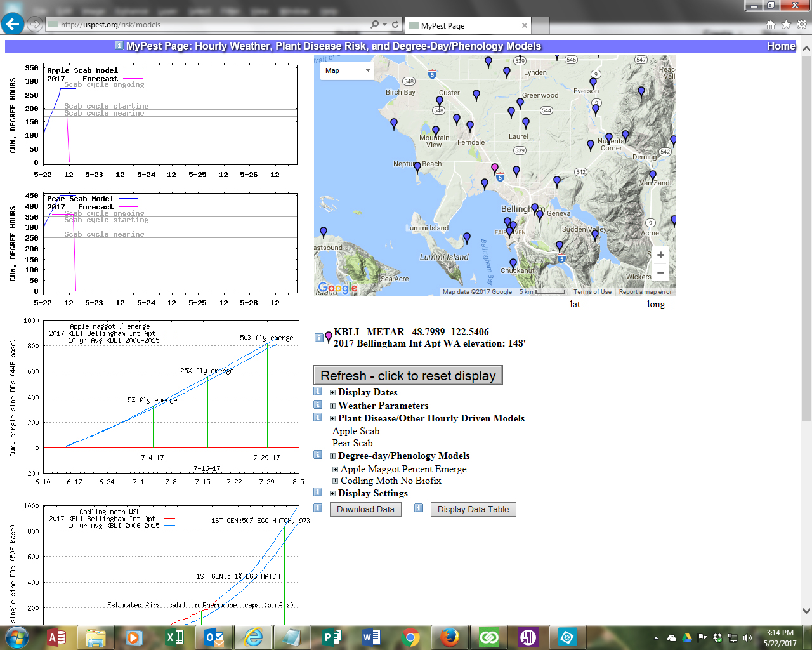Open info icon for Plant Disease models
The width and height of the screenshot is (812, 650).
coord(318,417)
